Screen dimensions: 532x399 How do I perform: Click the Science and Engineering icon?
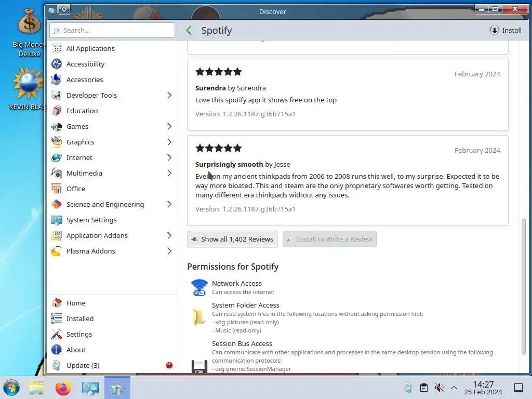point(57,205)
